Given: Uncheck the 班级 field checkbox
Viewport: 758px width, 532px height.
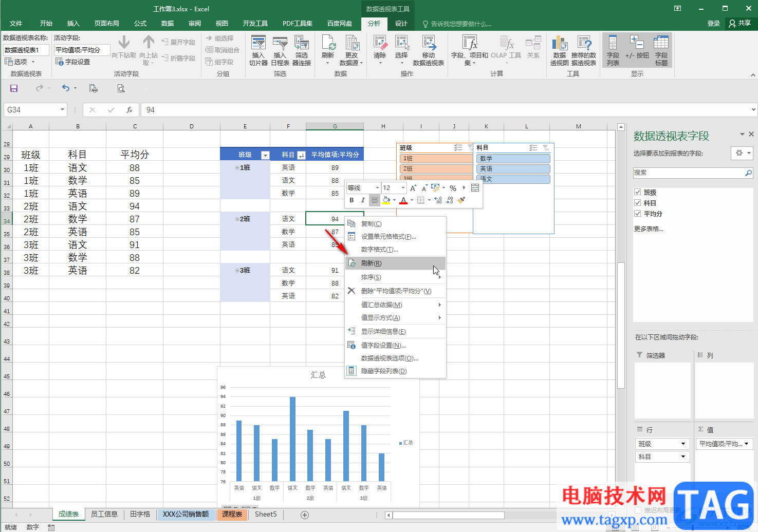Looking at the screenshot, I should (638, 192).
